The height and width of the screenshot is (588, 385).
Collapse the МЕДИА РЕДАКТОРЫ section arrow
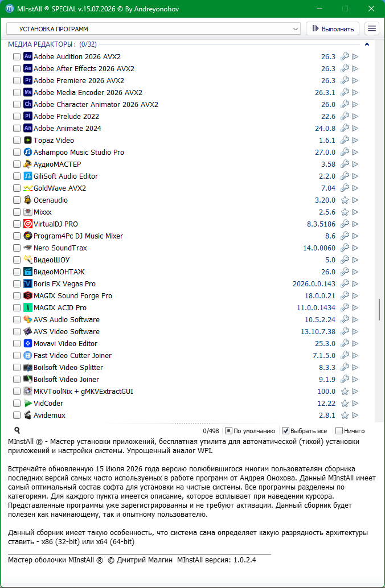click(367, 44)
